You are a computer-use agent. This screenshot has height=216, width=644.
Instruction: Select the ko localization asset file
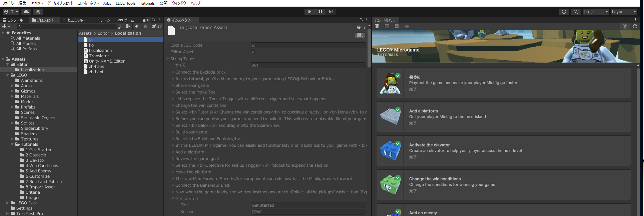coord(91,45)
